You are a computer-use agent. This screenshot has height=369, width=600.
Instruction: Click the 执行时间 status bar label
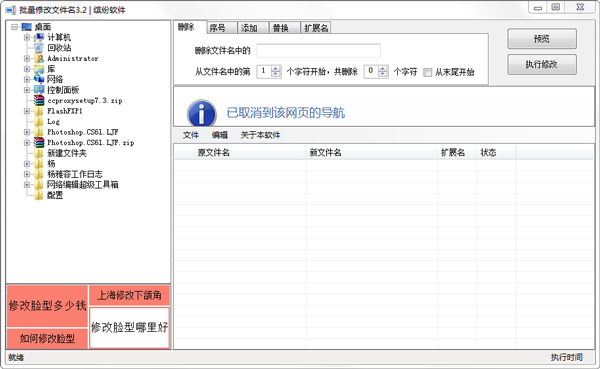pyautogui.click(x=567, y=357)
